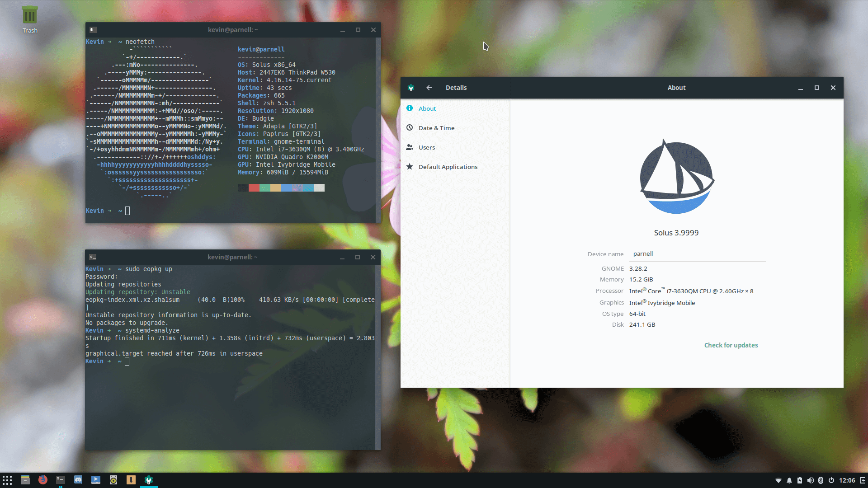Open Default Applications settings

(455, 167)
